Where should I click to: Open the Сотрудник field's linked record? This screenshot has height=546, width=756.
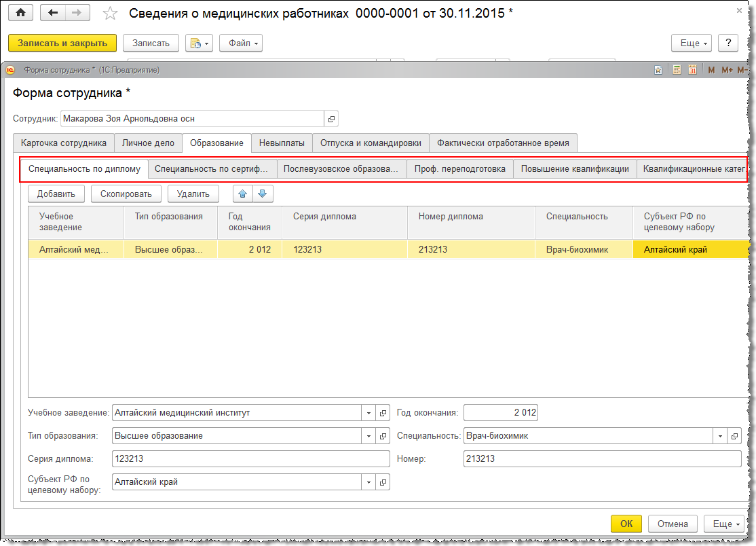coord(331,119)
